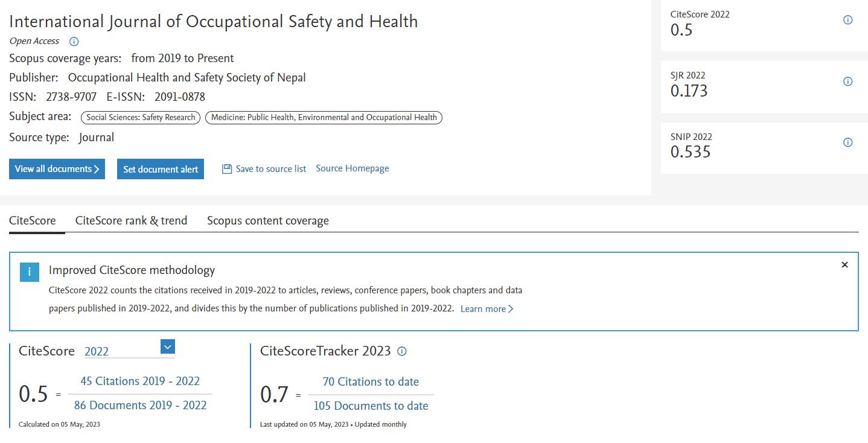
Task: Click the journal title heading
Action: [214, 22]
